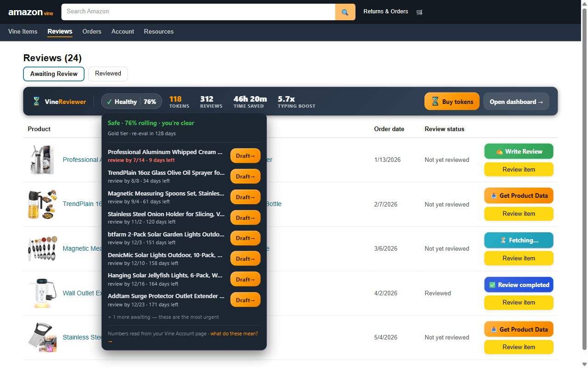Image resolution: width=588 pixels, height=368 pixels.
Task: Click the 5.7x typing boost stat
Action: click(296, 102)
